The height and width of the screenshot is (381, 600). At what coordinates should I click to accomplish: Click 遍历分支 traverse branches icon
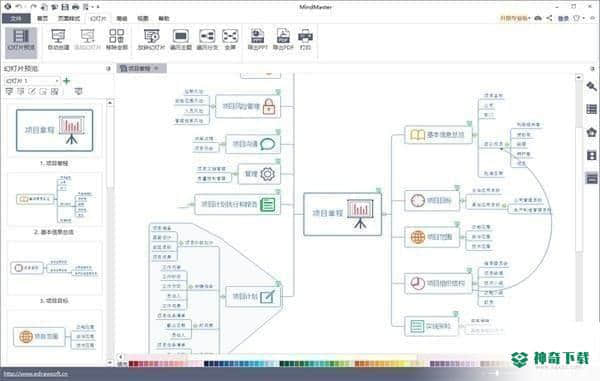pyautogui.click(x=207, y=40)
